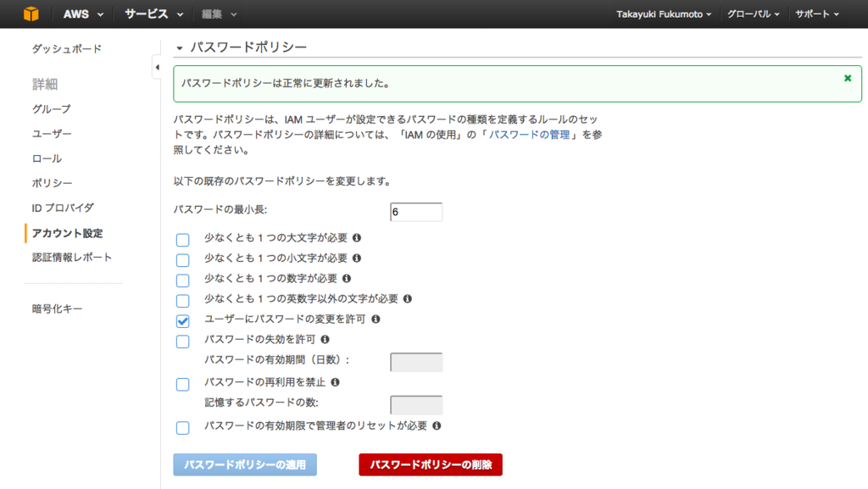Open the サービス services dropdown
This screenshot has height=489, width=868.
pyautogui.click(x=153, y=14)
